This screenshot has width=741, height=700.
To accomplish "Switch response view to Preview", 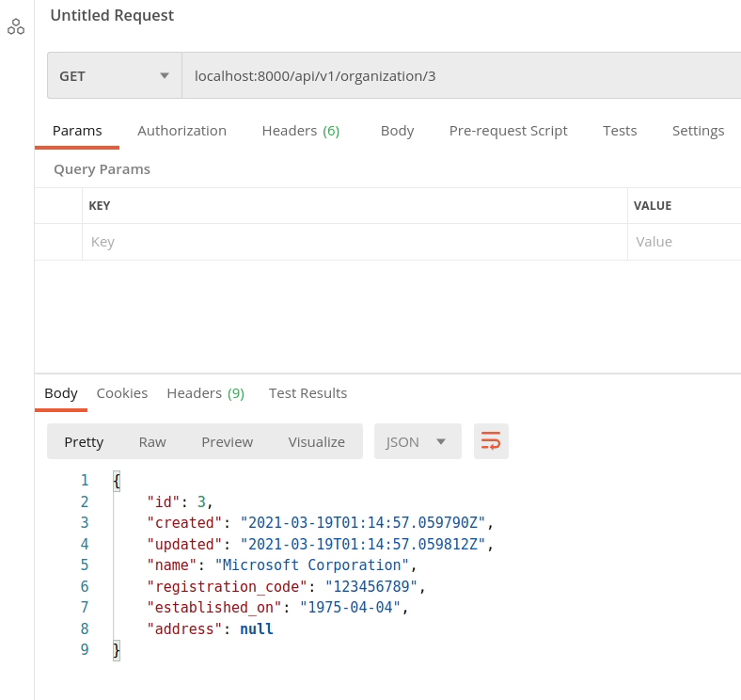I will tap(227, 441).
